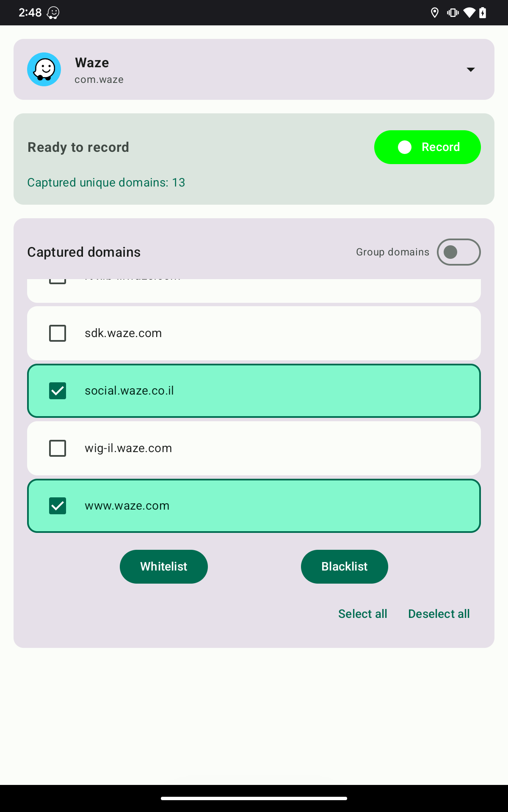508x812 pixels.
Task: Whitelist the selected domains
Action: pos(164,567)
